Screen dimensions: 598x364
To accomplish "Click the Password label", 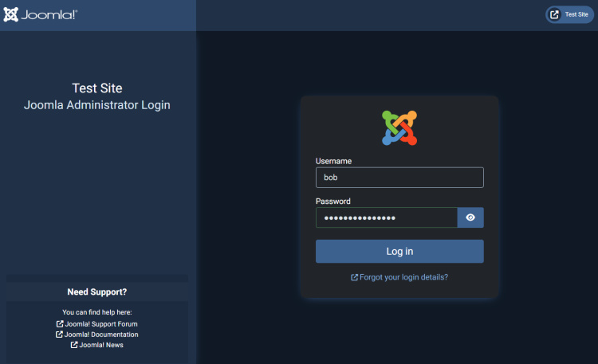I will tap(332, 202).
